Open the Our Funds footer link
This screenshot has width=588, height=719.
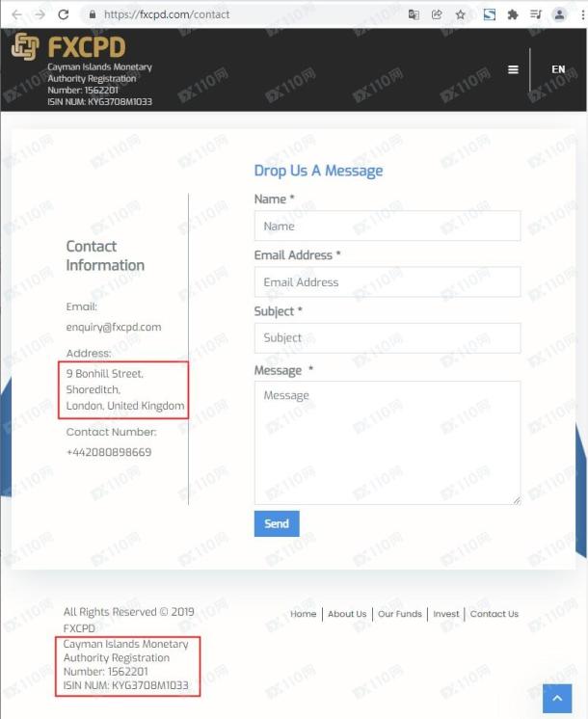399,614
